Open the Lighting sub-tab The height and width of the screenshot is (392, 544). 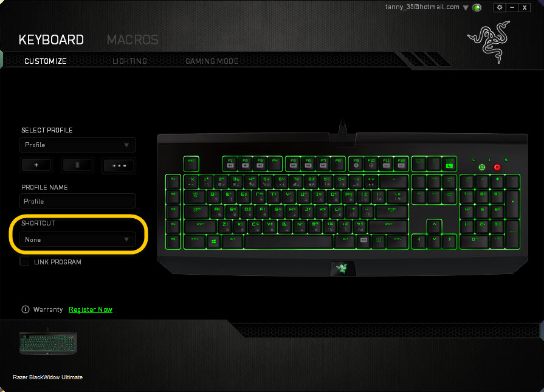[129, 61]
